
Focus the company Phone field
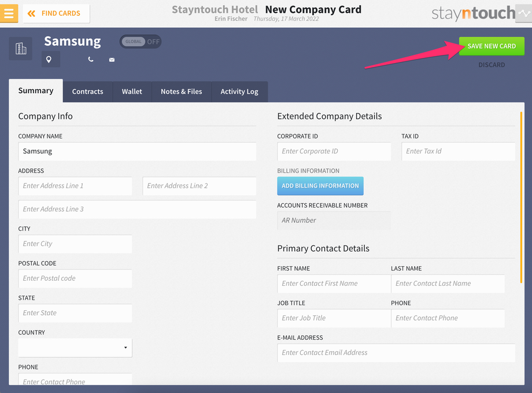(x=75, y=379)
